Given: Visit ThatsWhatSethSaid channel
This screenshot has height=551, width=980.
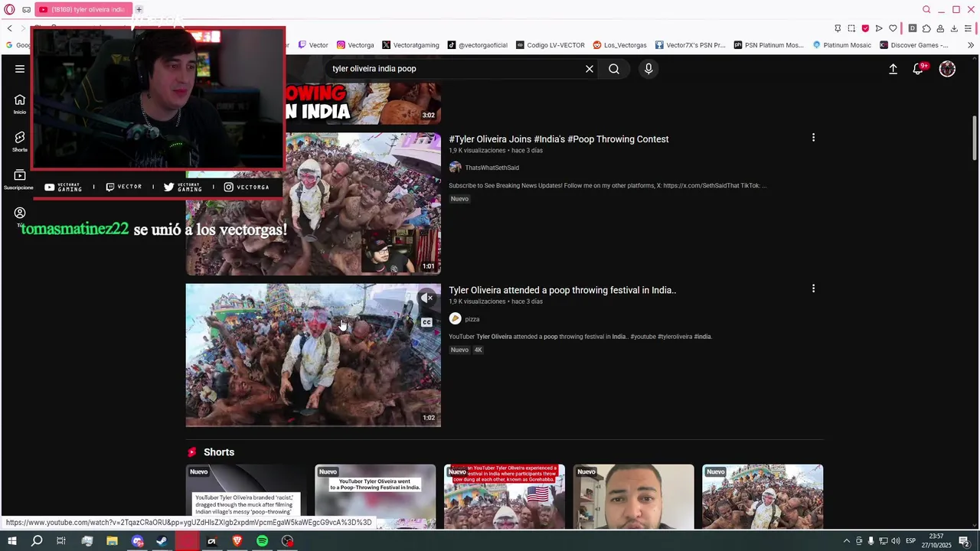Looking at the screenshot, I should pyautogui.click(x=492, y=168).
